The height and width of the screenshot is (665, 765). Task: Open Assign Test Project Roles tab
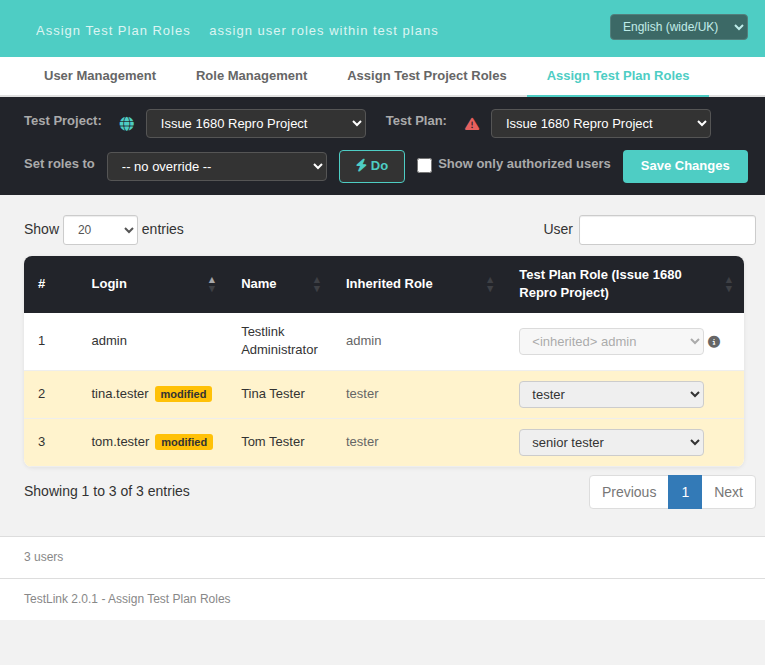click(427, 76)
